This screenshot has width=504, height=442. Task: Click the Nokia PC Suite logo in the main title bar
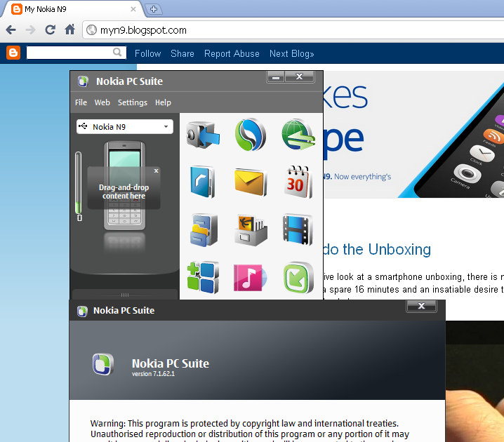click(83, 81)
